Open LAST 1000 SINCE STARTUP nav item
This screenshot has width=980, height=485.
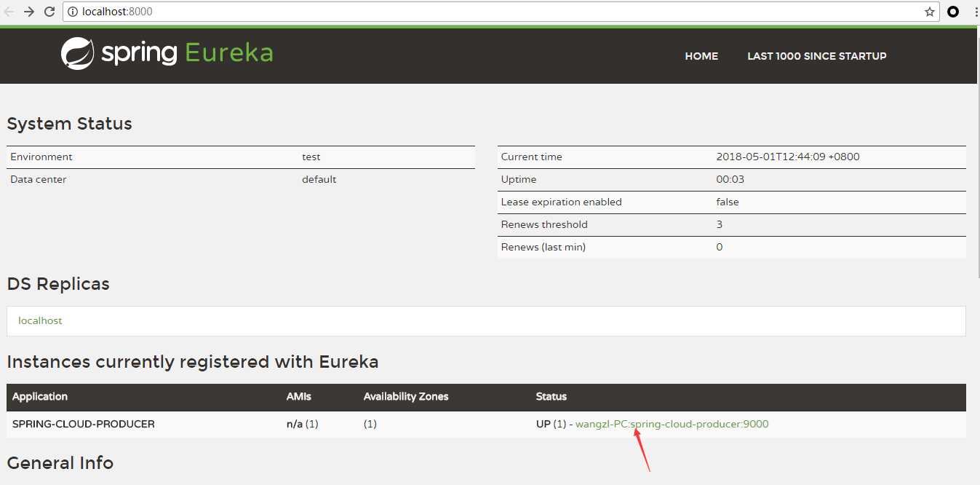point(816,56)
